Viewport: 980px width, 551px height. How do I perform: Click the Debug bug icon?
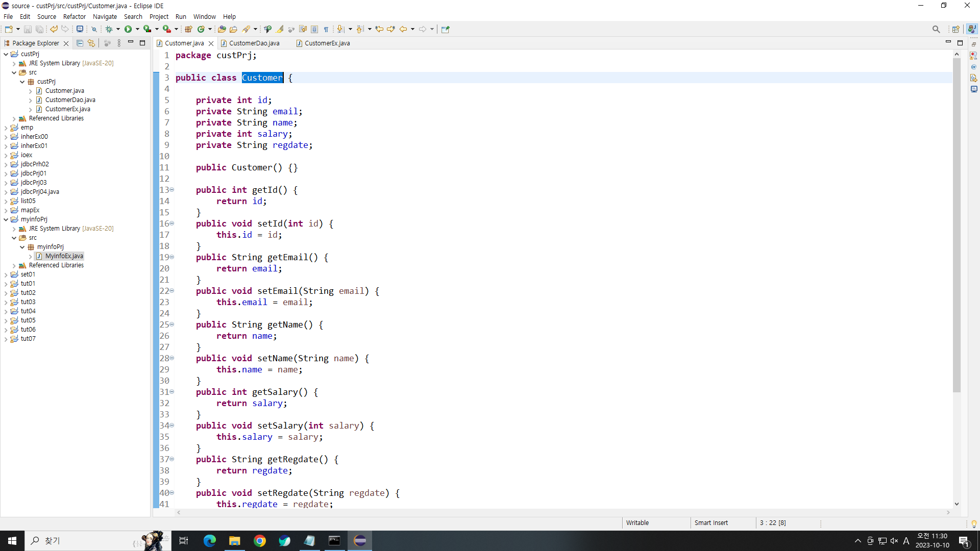(109, 29)
